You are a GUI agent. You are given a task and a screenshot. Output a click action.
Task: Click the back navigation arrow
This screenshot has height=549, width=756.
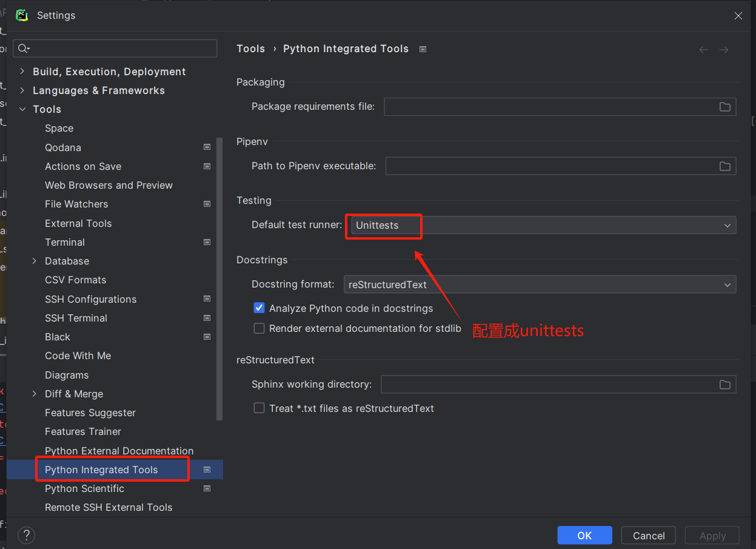tap(703, 50)
